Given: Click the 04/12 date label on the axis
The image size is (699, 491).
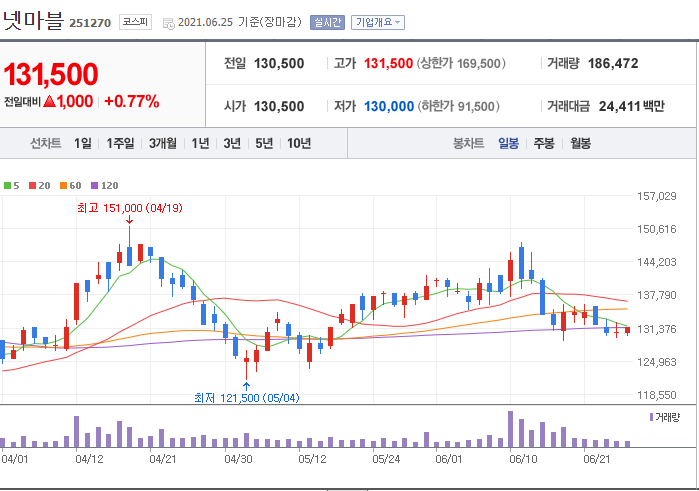Looking at the screenshot, I should pos(89,459).
